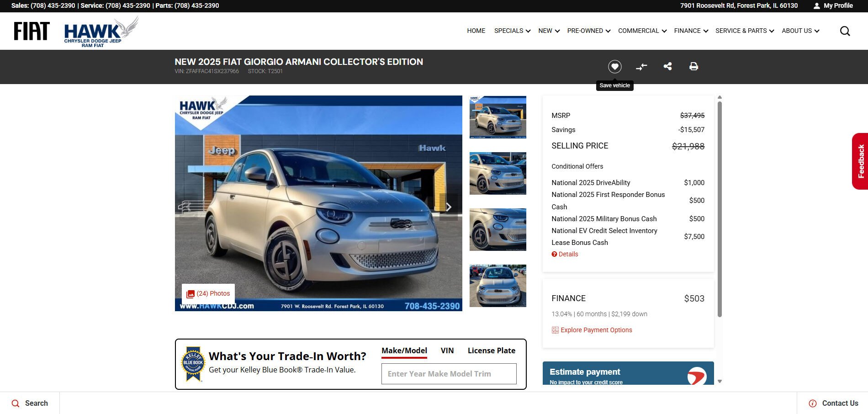The height and width of the screenshot is (414, 868).
Task: Expand the PRE-OWNED dropdown menu
Action: coord(588,31)
